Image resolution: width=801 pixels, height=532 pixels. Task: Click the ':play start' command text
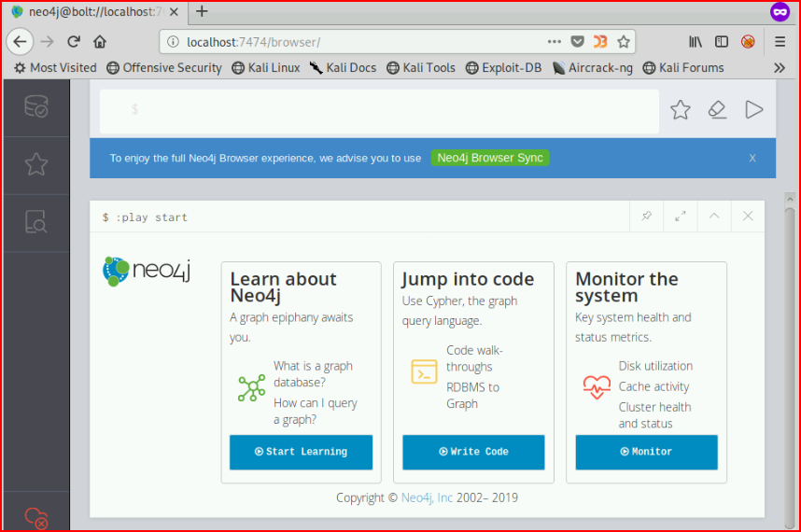(x=152, y=217)
